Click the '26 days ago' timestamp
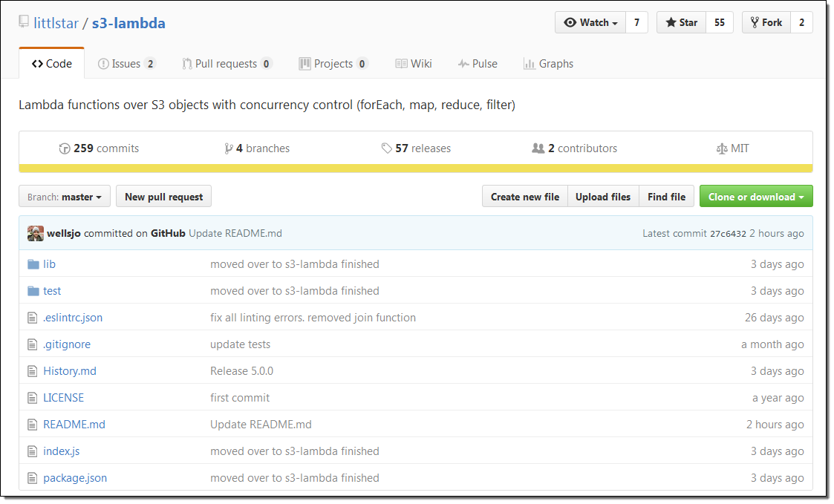 coord(775,318)
